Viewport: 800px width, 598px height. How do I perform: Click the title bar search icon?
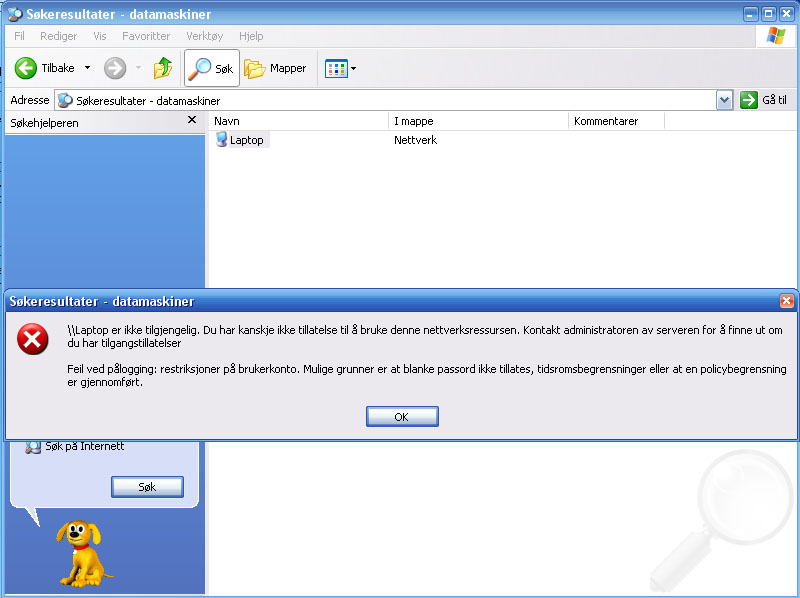pyautogui.click(x=15, y=14)
